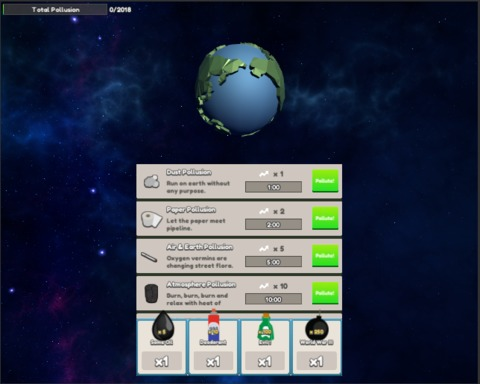The width and height of the screenshot is (480, 384).
Task: Click the black tire icon for Atmosphere Pollution
Action: click(x=151, y=293)
